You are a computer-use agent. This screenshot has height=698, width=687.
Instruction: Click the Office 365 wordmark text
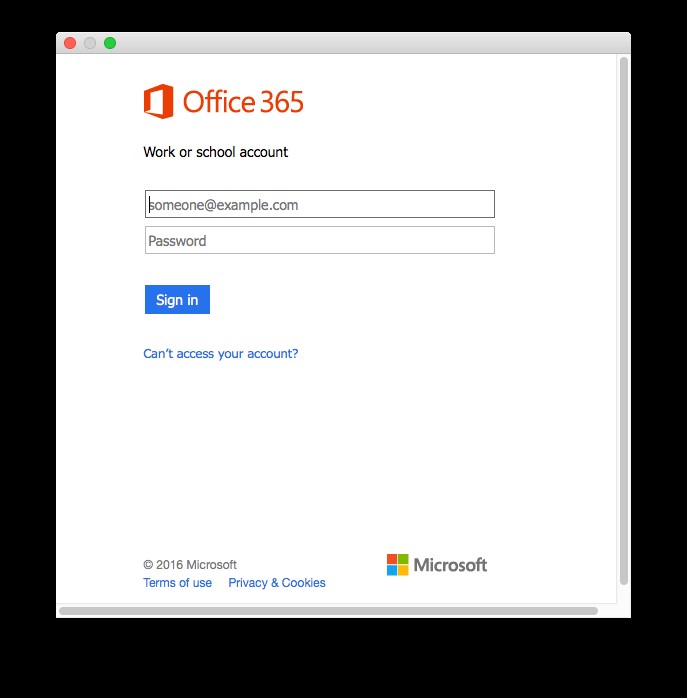click(x=243, y=101)
